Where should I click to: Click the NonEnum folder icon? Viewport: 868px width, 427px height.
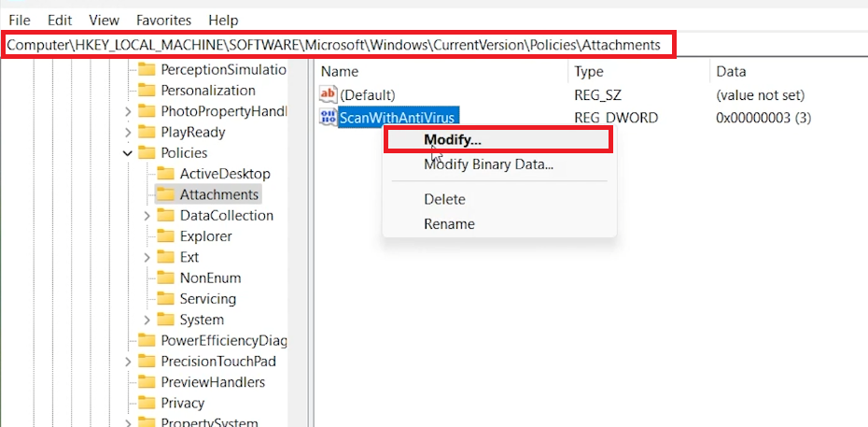coord(165,278)
